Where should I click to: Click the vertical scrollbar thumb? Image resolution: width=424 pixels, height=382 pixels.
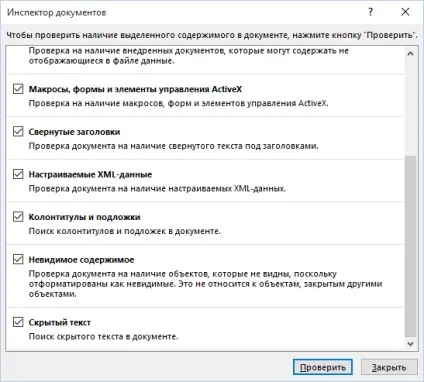click(411, 246)
